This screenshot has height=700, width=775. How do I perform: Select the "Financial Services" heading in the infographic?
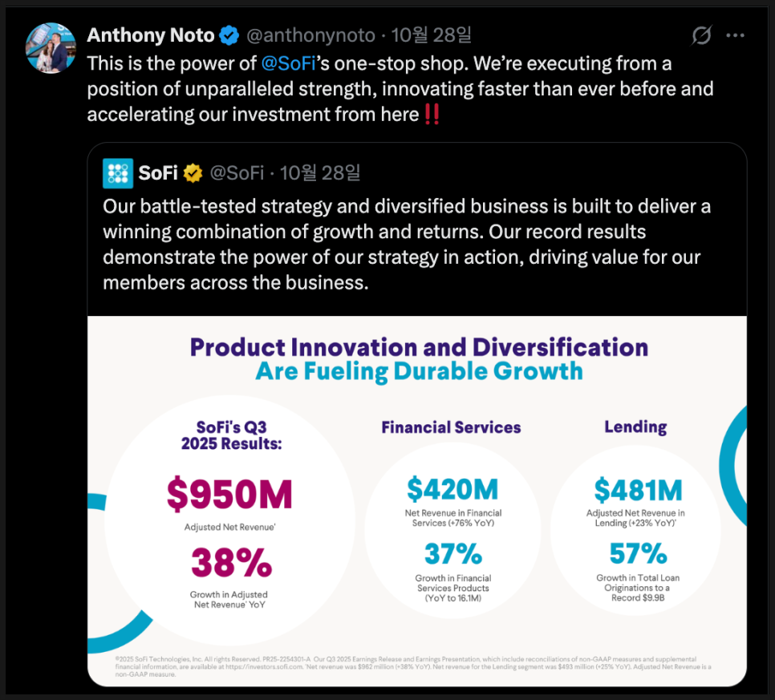(x=451, y=427)
